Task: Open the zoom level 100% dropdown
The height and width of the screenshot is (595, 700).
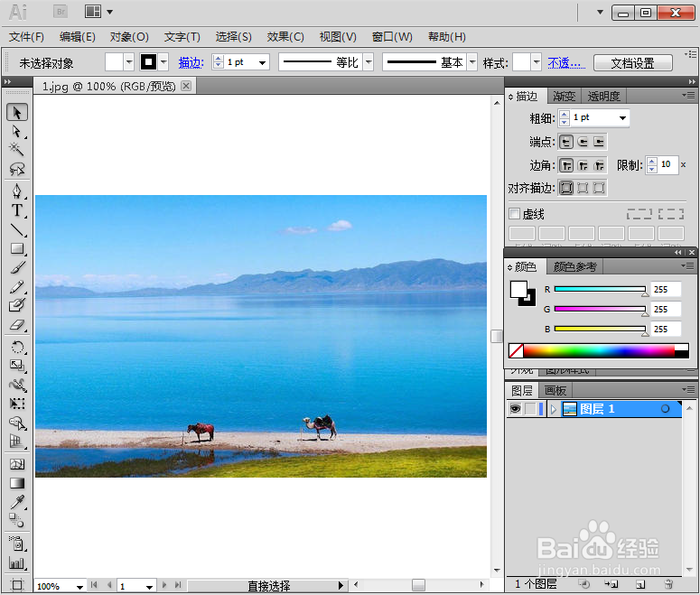Action: click(79, 586)
